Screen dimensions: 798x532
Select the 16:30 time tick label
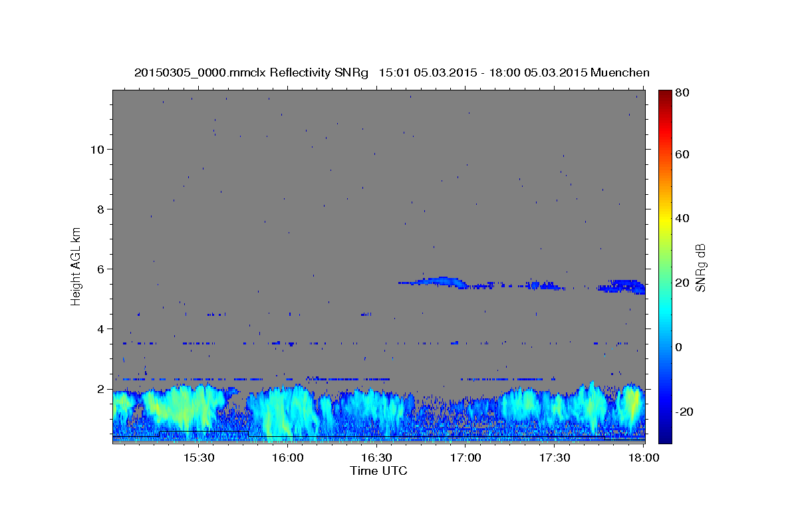377,458
